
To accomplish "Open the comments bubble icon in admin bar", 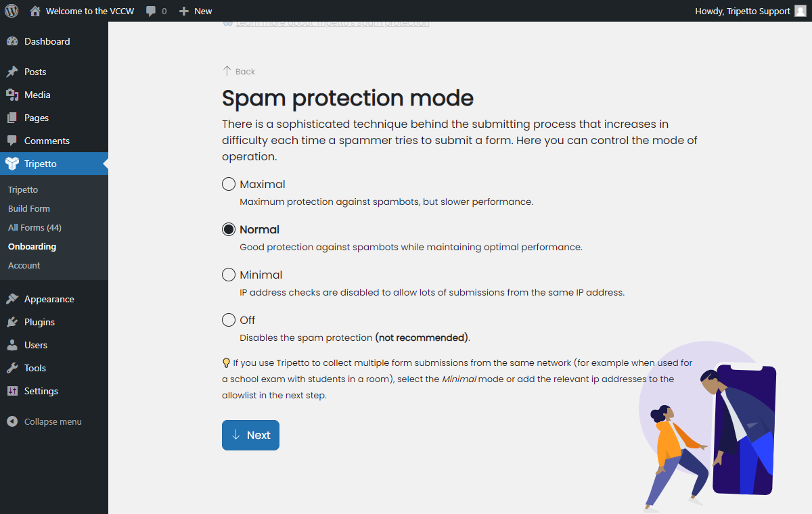I will 151,11.
